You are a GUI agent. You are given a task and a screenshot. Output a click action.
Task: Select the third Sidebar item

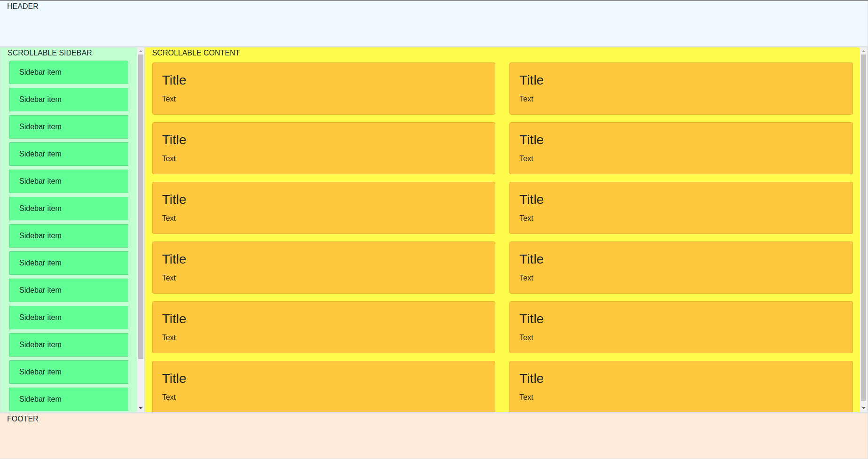(69, 127)
